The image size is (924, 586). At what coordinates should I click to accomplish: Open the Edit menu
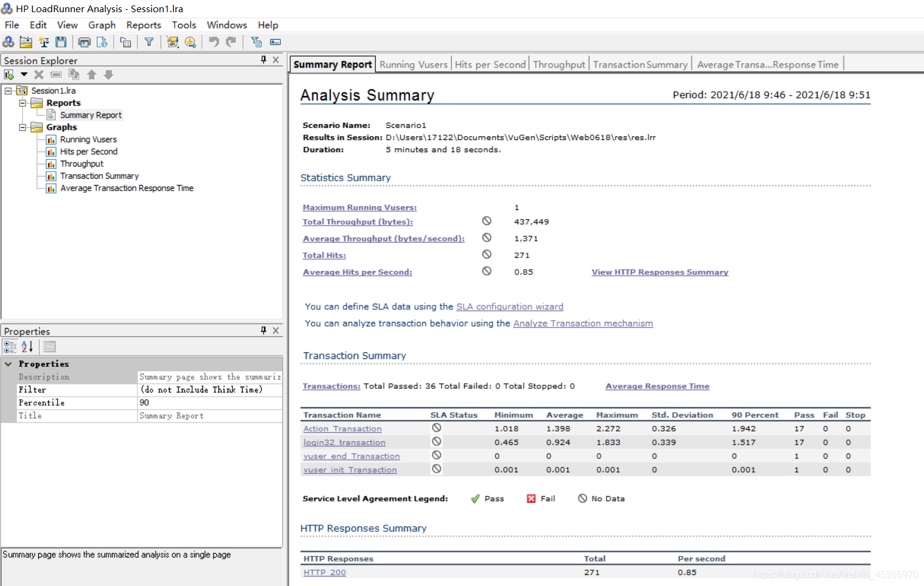point(38,25)
